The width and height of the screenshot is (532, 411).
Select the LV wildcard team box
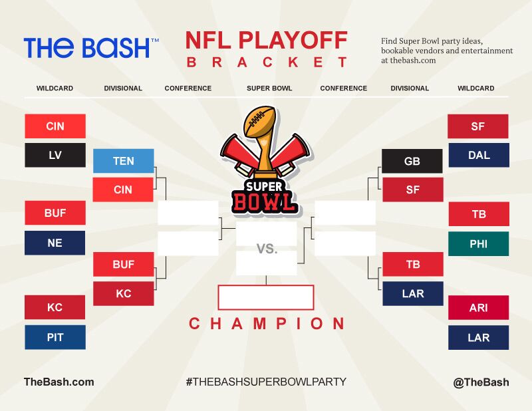[55, 155]
